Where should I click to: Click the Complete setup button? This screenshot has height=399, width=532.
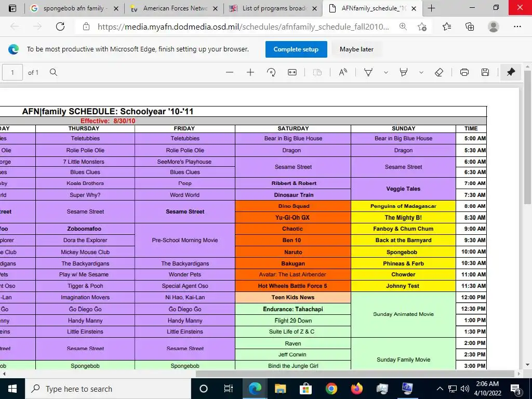(x=296, y=49)
